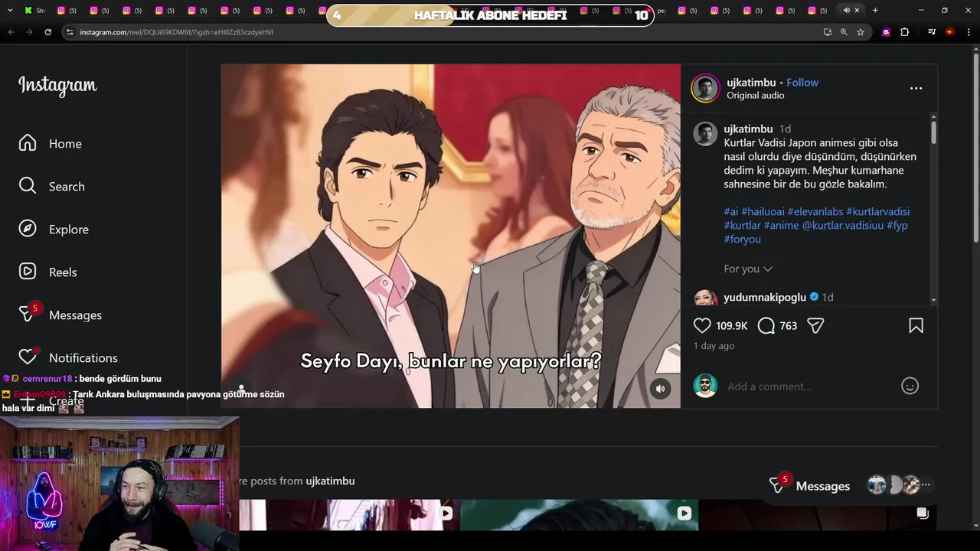The image size is (980, 551).
Task: Open comments via the speech bubble icon
Action: click(x=766, y=326)
